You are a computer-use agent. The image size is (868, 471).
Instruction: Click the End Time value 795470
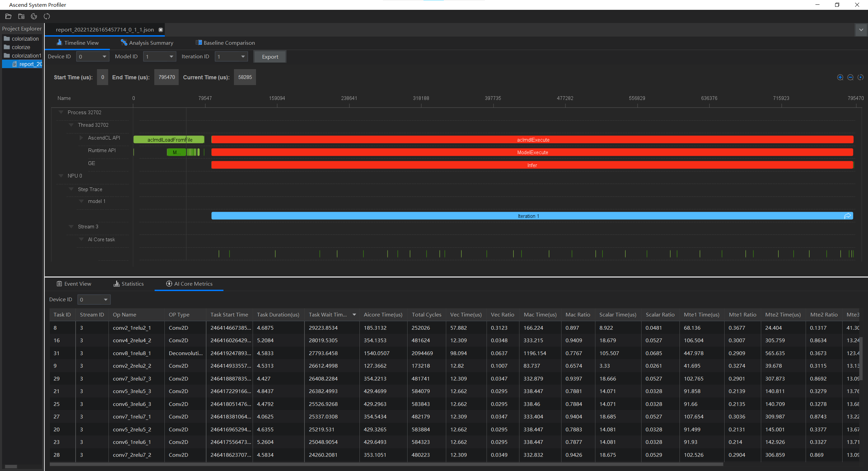click(166, 77)
